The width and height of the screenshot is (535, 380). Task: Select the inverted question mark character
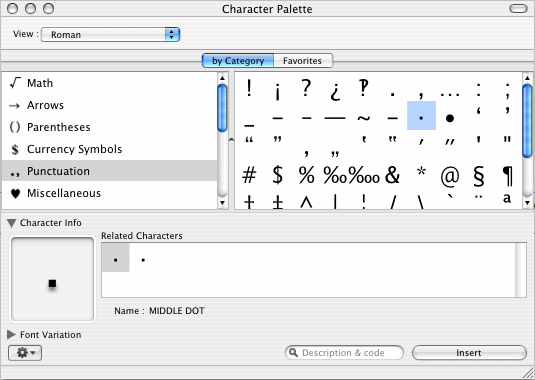[x=335, y=91]
